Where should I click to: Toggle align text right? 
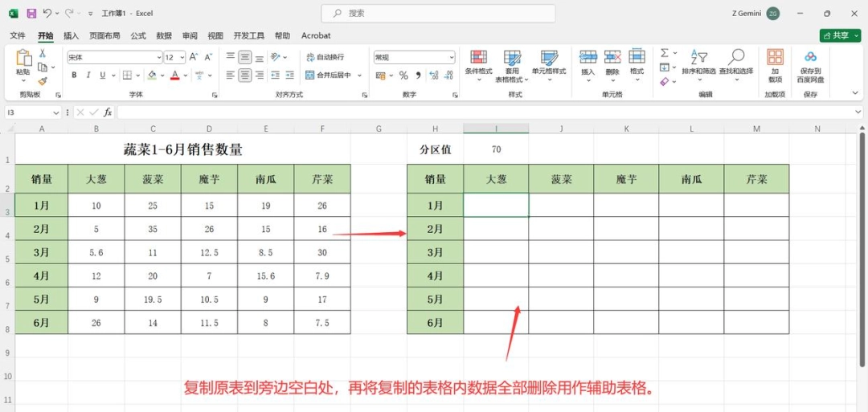(x=260, y=75)
